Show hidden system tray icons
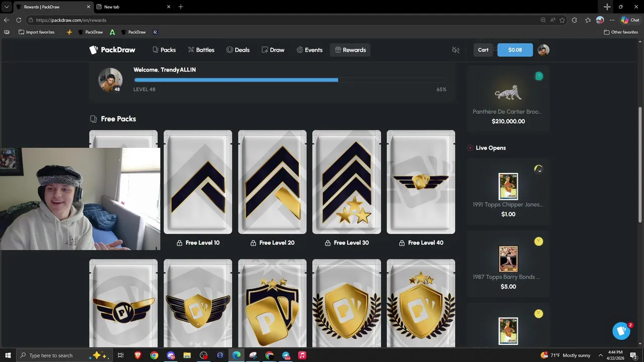The height and width of the screenshot is (362, 644). pos(600,355)
